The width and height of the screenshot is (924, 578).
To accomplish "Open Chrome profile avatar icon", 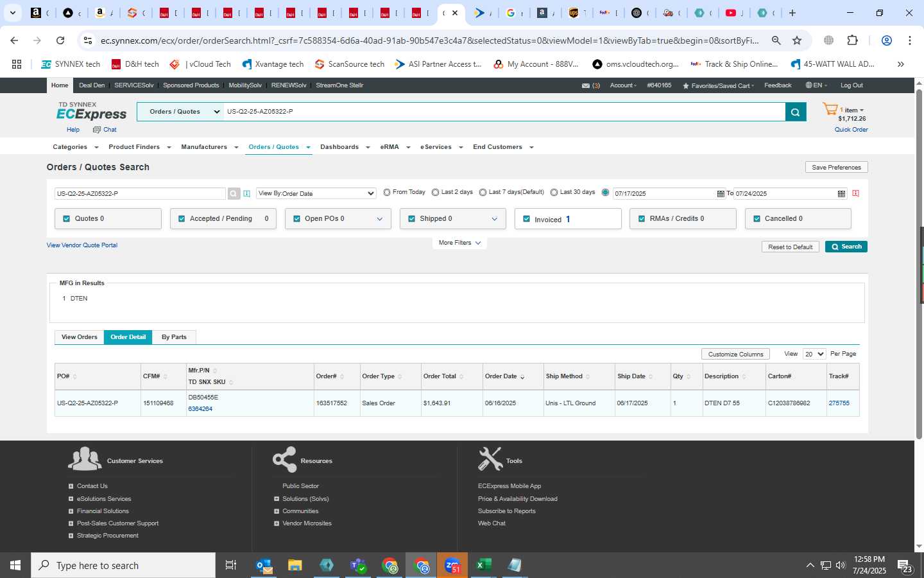I will point(887,40).
